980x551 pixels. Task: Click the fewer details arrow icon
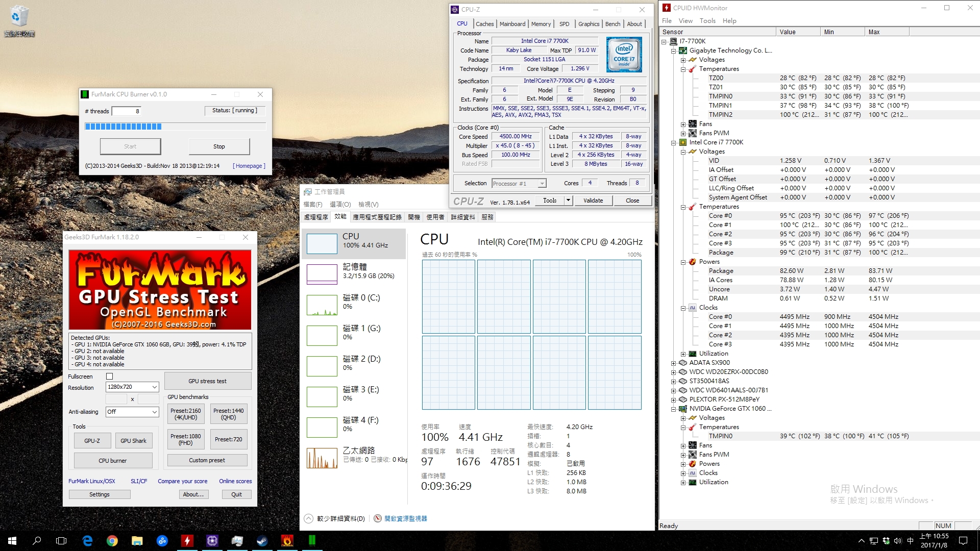tap(308, 518)
